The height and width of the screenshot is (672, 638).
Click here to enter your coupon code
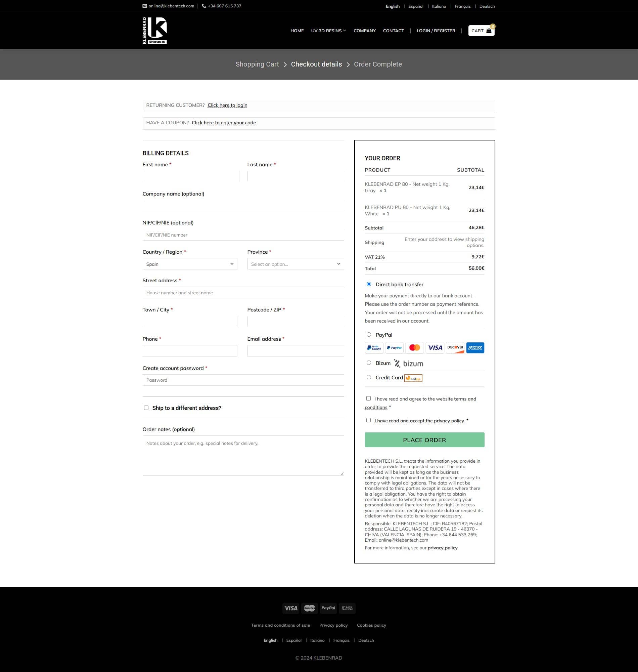coord(223,123)
